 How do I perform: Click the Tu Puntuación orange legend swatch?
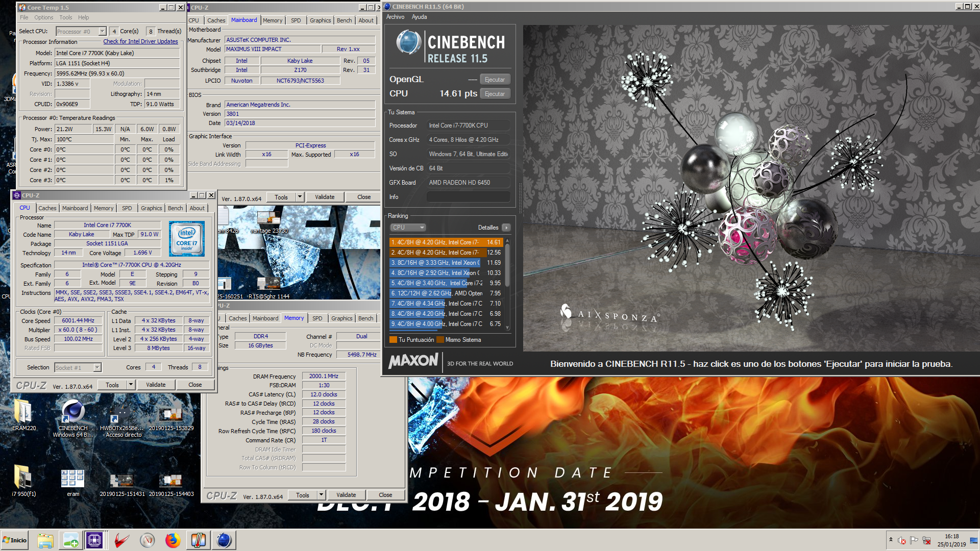pos(393,340)
